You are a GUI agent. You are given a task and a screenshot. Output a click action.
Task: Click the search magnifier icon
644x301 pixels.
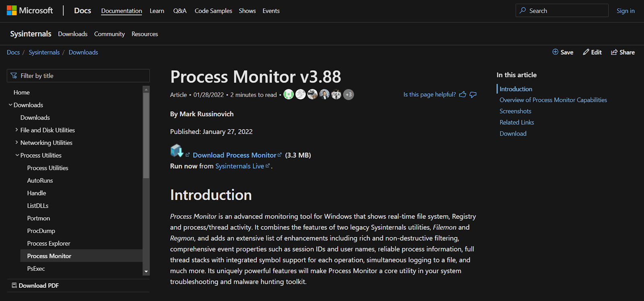[x=523, y=10]
